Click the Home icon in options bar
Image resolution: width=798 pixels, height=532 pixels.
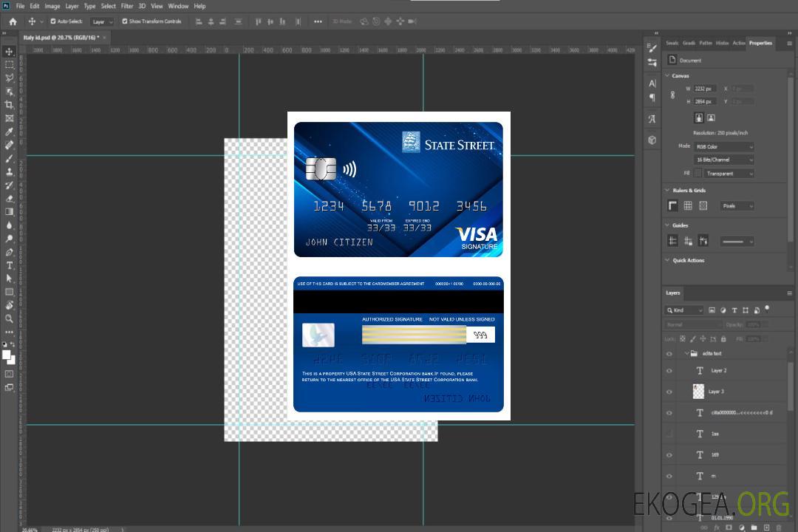pos(13,21)
